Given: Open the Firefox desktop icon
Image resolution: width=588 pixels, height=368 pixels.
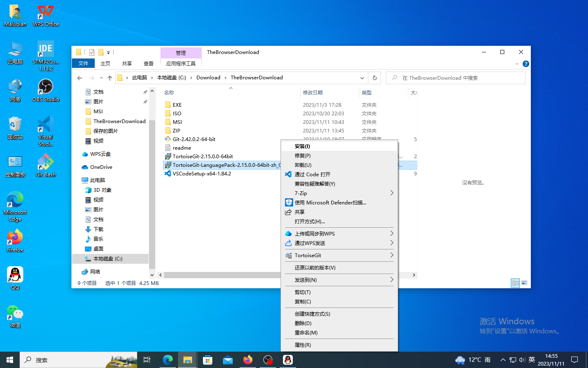Looking at the screenshot, I should coord(15,241).
